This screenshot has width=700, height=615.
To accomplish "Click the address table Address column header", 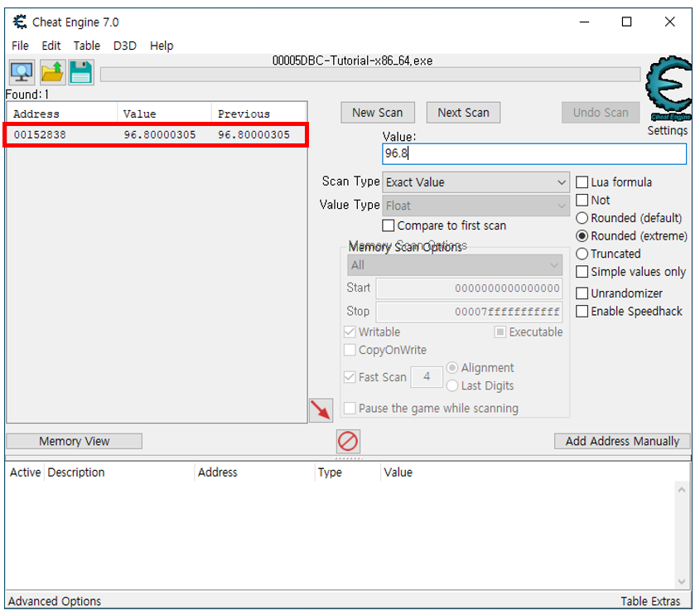I will click(x=255, y=472).
